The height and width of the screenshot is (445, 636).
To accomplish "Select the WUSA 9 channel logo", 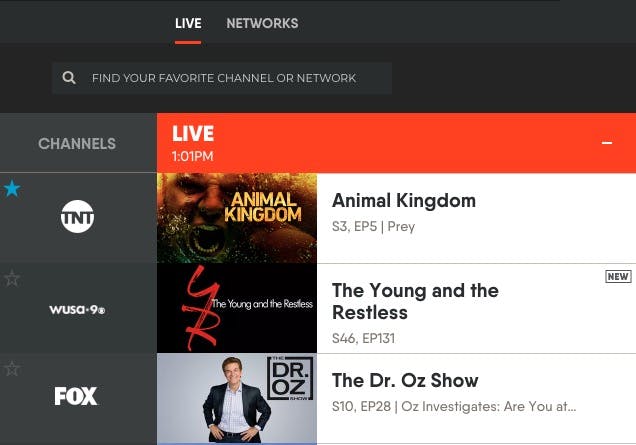I will pyautogui.click(x=77, y=310).
